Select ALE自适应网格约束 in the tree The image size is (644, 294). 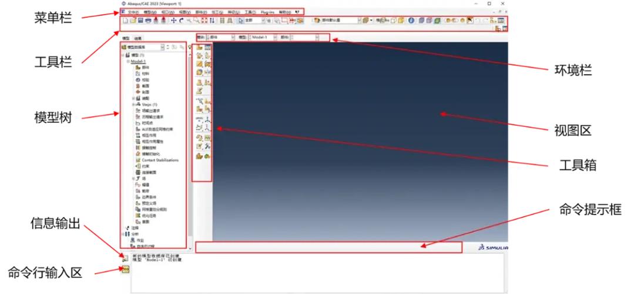coord(157,129)
